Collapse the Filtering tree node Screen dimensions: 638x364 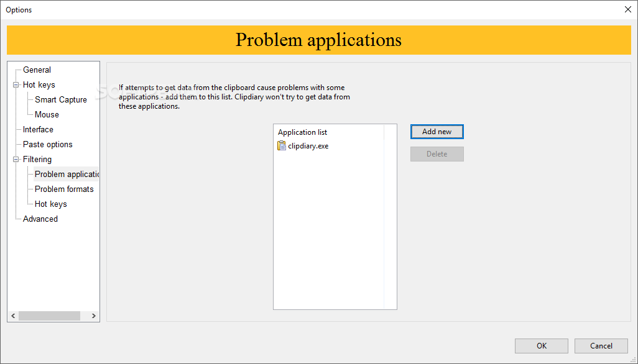coord(16,160)
